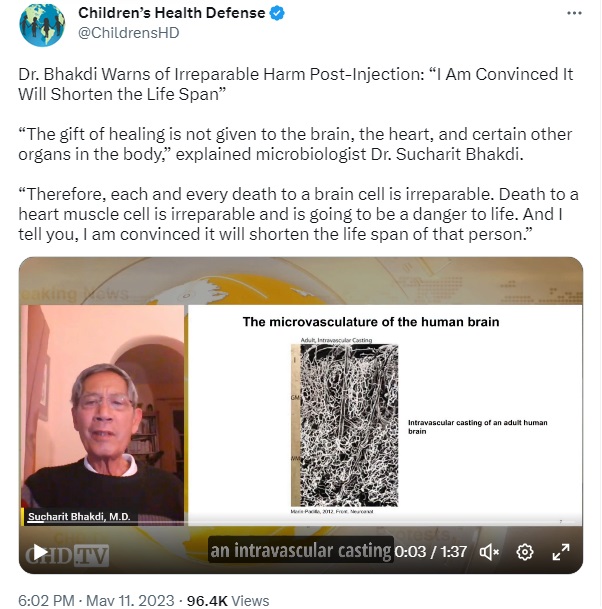Expand video to fullscreen

click(x=561, y=552)
